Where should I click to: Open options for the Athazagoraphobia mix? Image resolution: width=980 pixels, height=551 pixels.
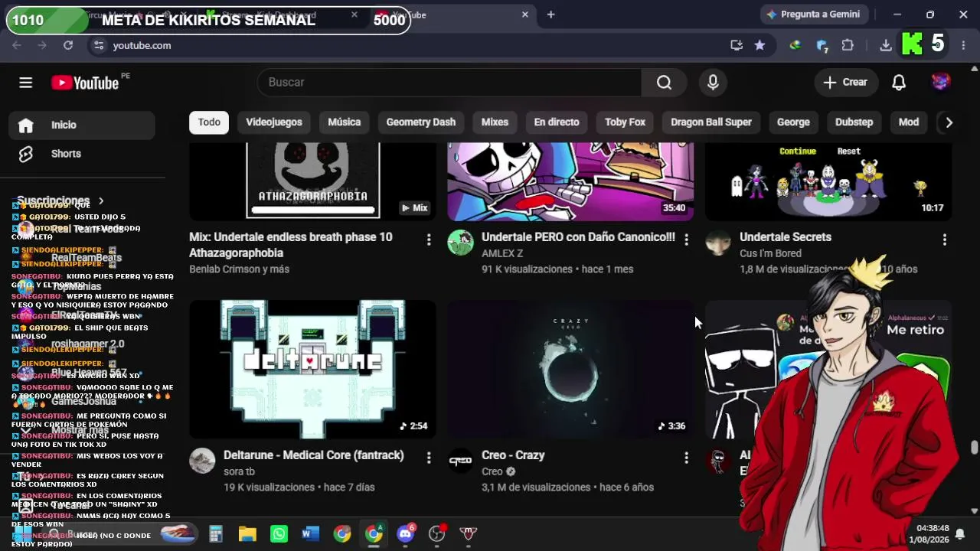pos(428,240)
